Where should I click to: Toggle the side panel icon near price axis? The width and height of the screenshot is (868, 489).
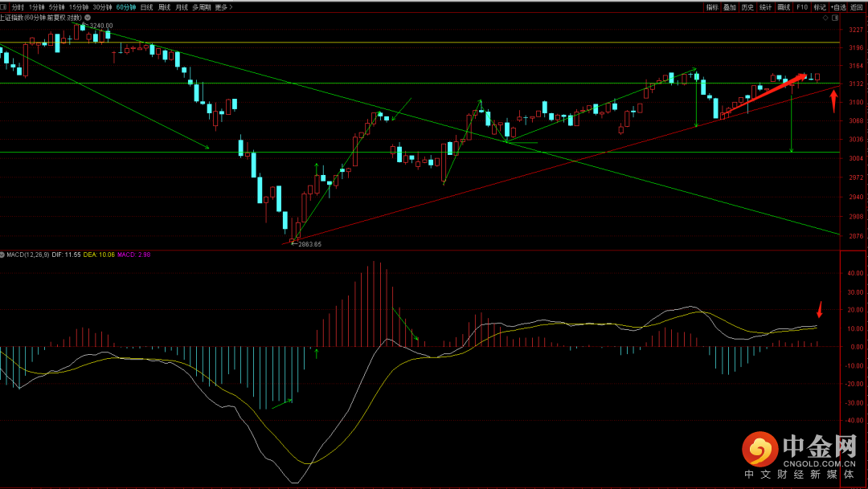835,18
